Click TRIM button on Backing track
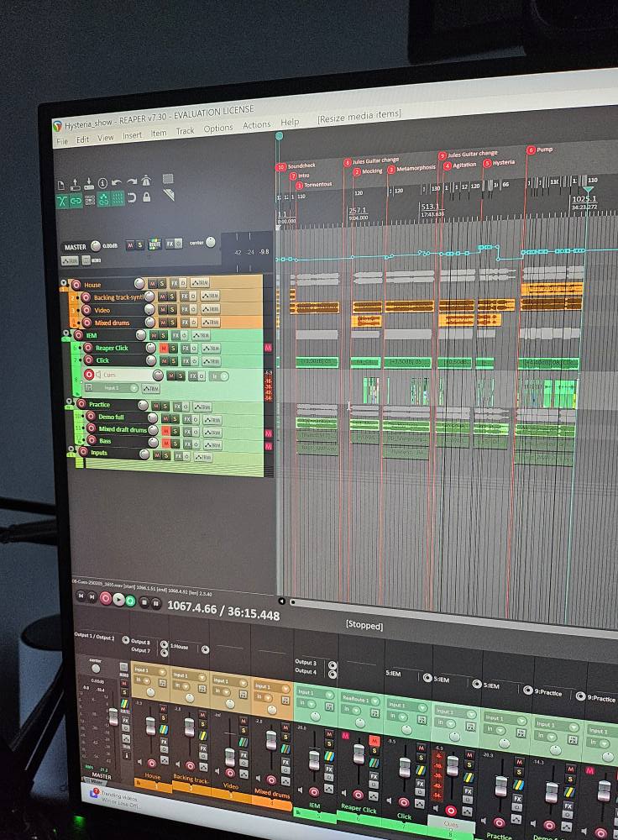 tap(211, 296)
